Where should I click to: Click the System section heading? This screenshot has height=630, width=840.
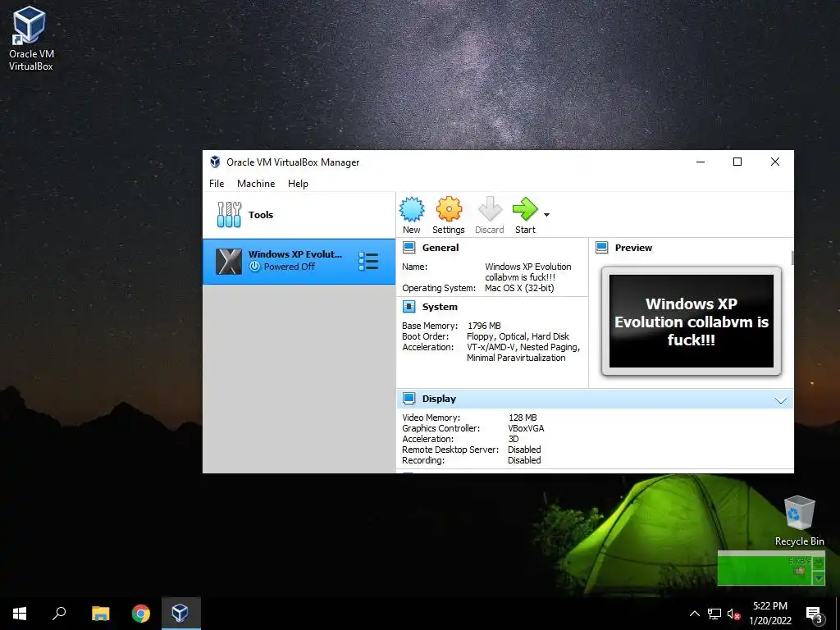440,307
